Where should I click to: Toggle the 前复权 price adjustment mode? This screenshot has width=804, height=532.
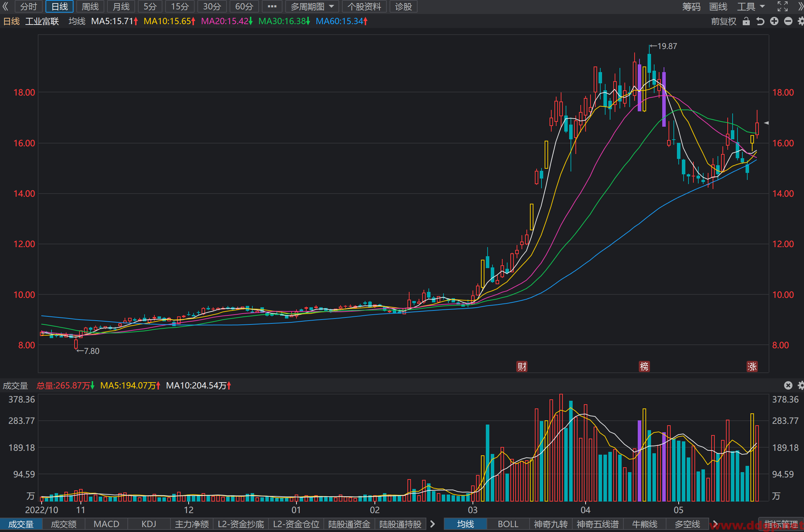click(x=723, y=21)
